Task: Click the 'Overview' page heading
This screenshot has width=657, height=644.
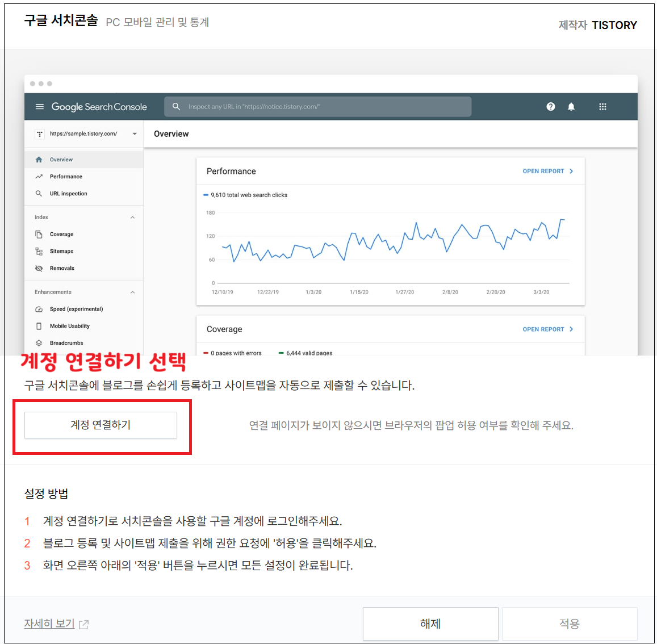Action: click(x=171, y=133)
